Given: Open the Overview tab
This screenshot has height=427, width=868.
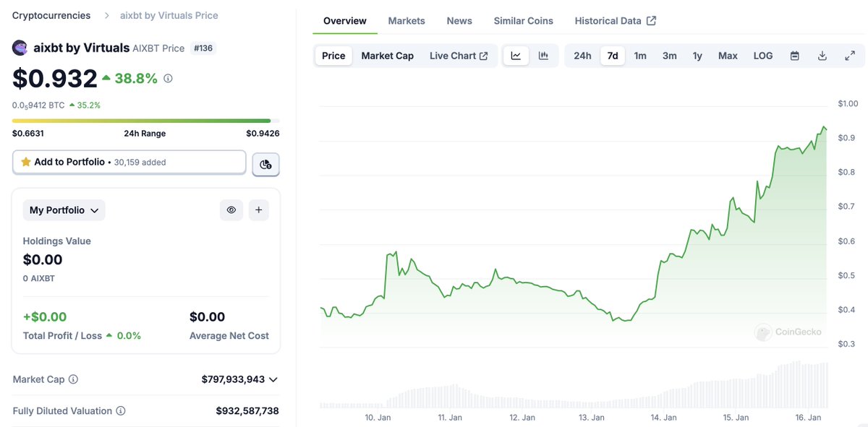Looking at the screenshot, I should 345,21.
